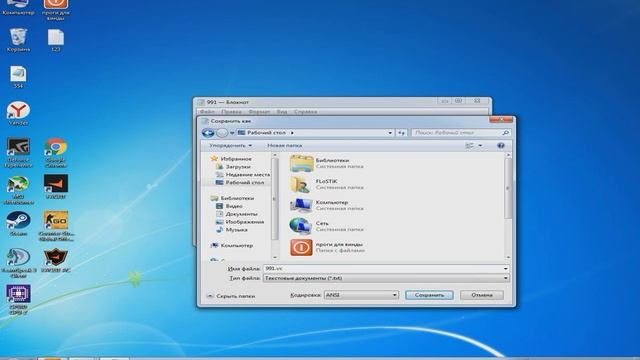The height and width of the screenshot is (360, 640).
Task: Select the Steam desktop shortcut
Action: pos(18,224)
